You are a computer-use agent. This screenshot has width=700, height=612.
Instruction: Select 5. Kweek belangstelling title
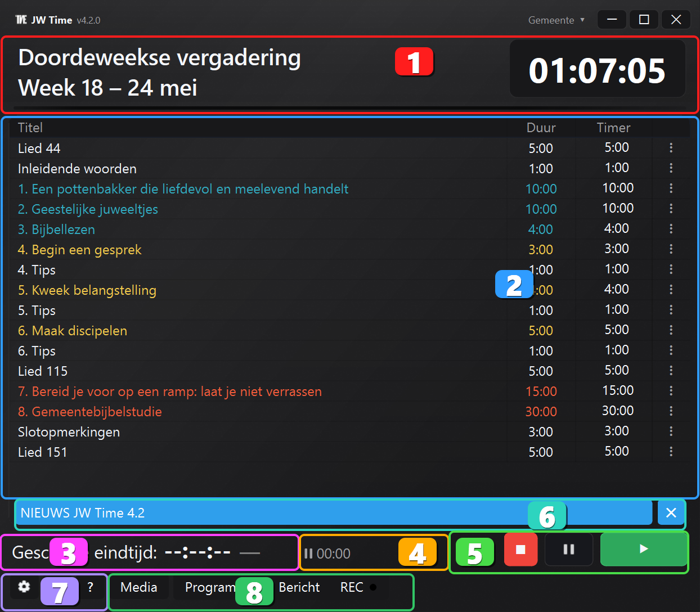pos(87,290)
